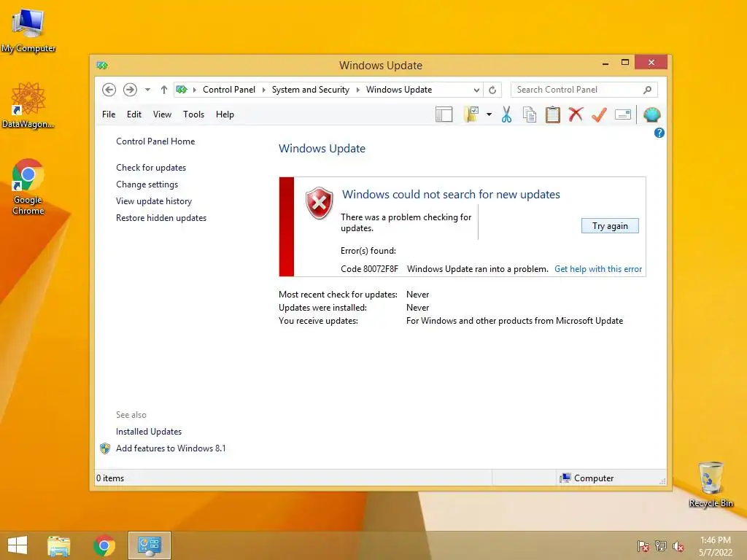Open Installed Updates link
This screenshot has width=747, height=560.
[x=149, y=432]
